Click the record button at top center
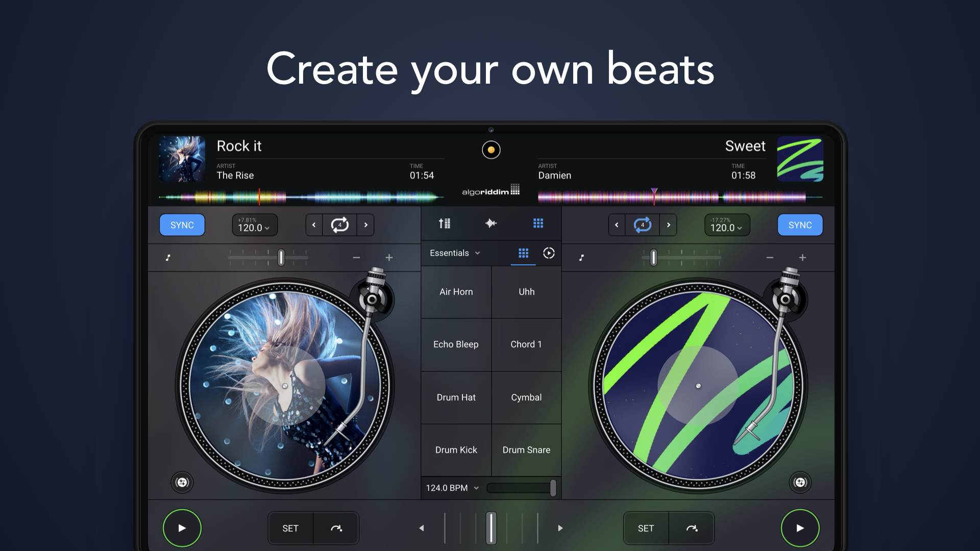980x551 pixels. 491,150
